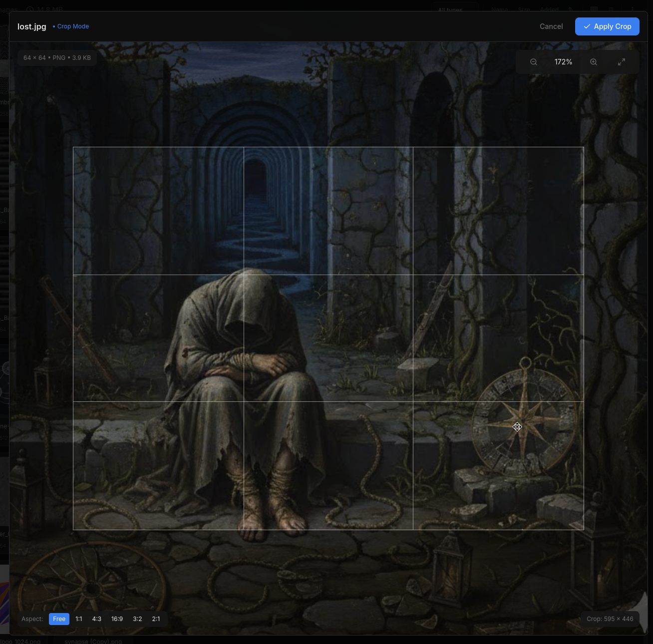Switch to grid view in the file manager
The width and height of the screenshot is (653, 644).
point(594,9)
